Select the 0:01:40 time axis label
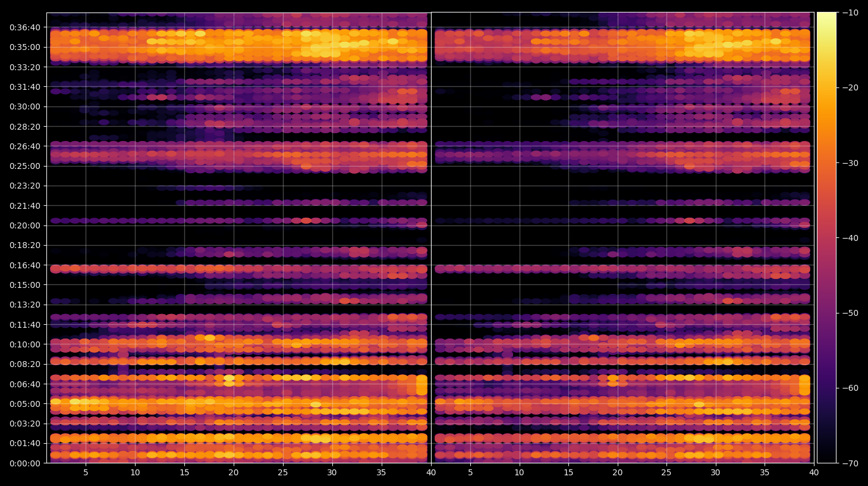 (25, 443)
